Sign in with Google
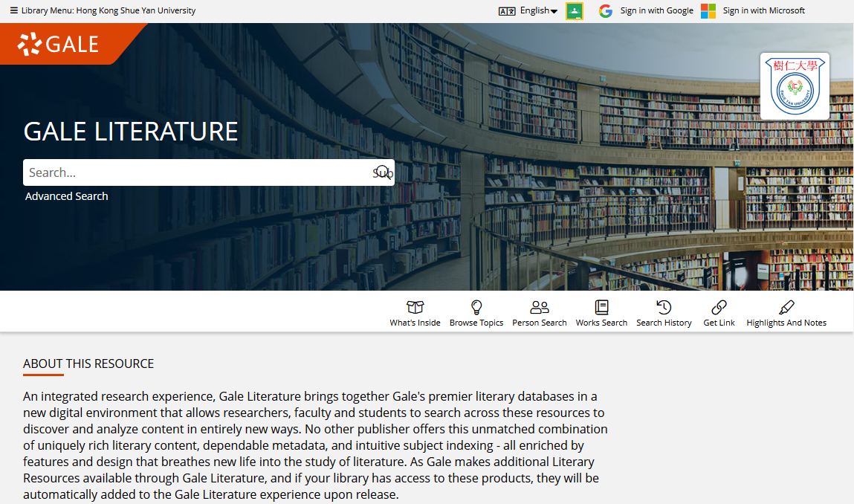Screen dimensions: 854x504 (x=647, y=10)
